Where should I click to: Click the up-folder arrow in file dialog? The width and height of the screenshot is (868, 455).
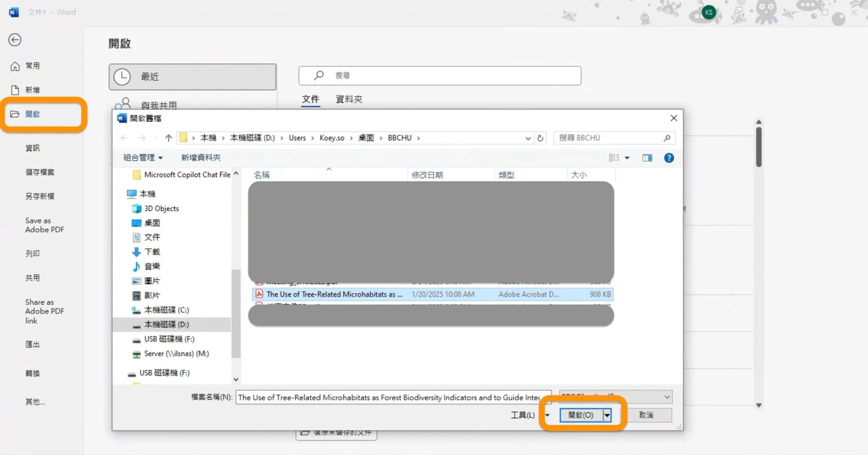168,138
